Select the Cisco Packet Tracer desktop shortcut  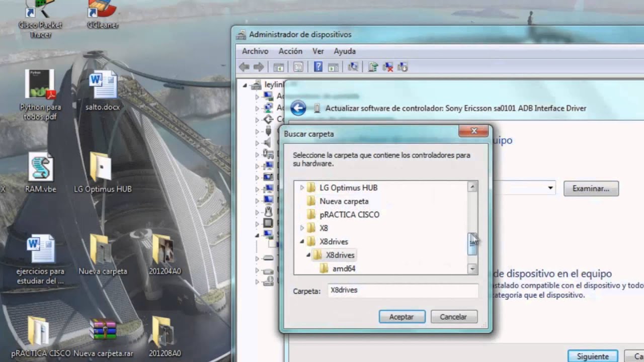(40, 19)
